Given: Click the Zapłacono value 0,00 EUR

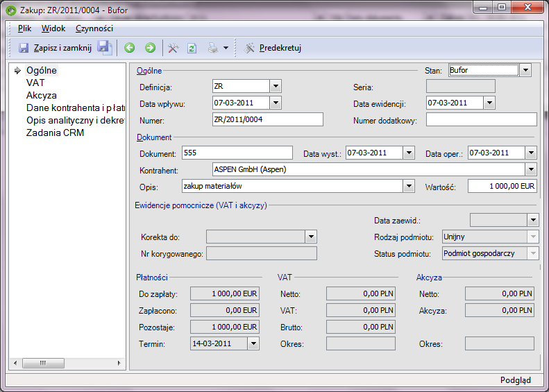Looking at the screenshot, I should tap(225, 310).
